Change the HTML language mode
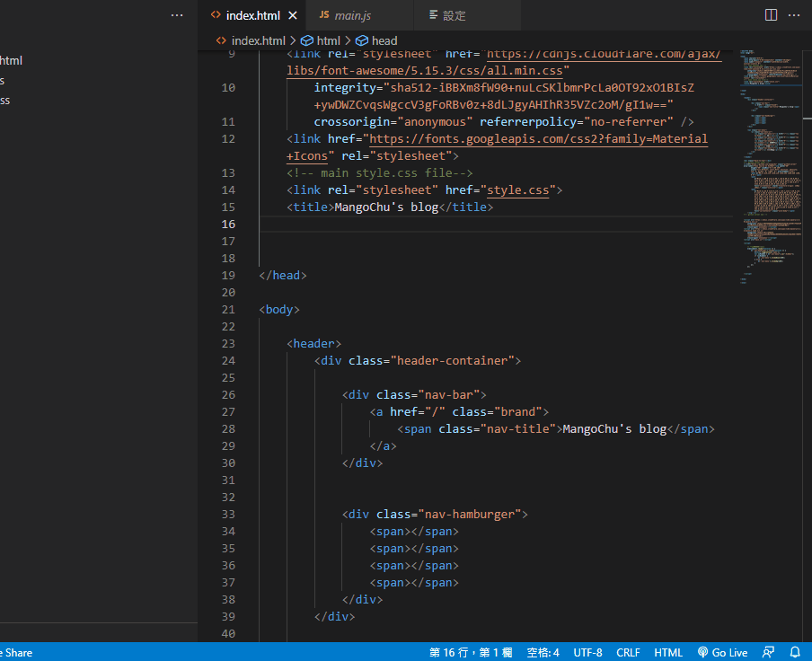812x661 pixels. (x=668, y=653)
